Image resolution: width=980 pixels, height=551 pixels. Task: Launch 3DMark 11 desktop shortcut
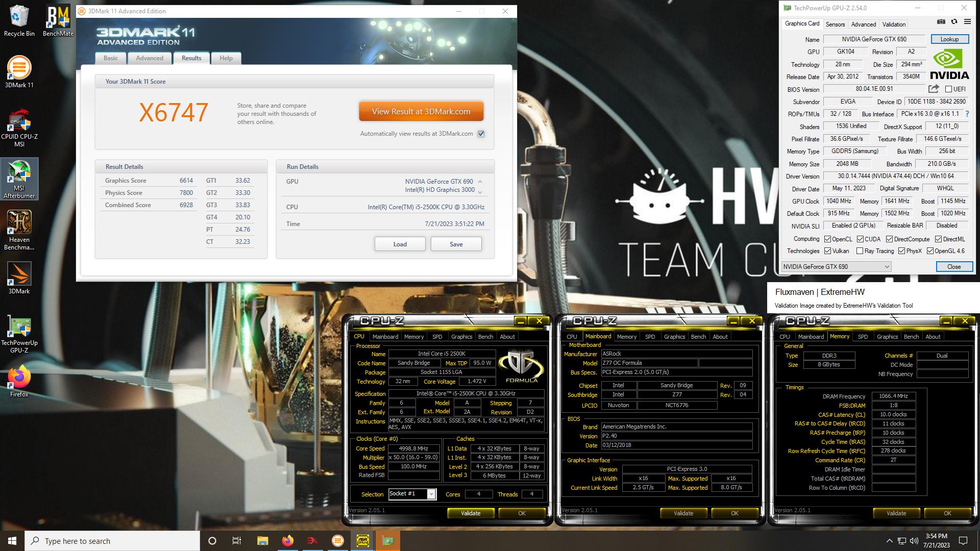click(x=19, y=72)
